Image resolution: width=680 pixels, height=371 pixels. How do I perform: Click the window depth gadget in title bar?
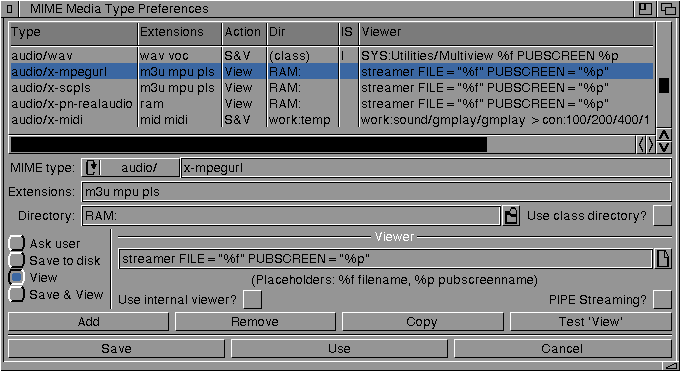click(668, 9)
